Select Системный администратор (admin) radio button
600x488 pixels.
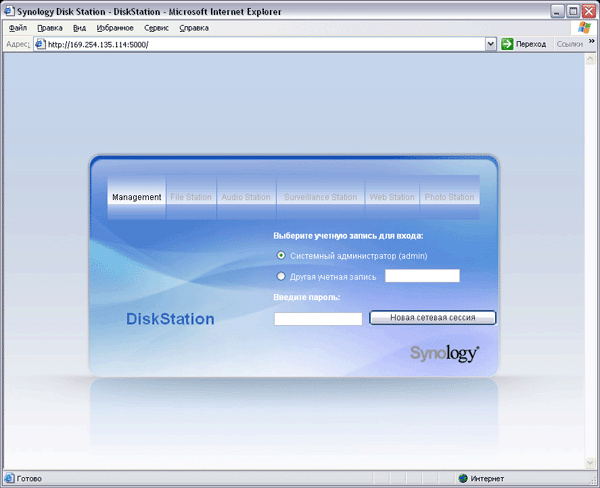pyautogui.click(x=281, y=255)
